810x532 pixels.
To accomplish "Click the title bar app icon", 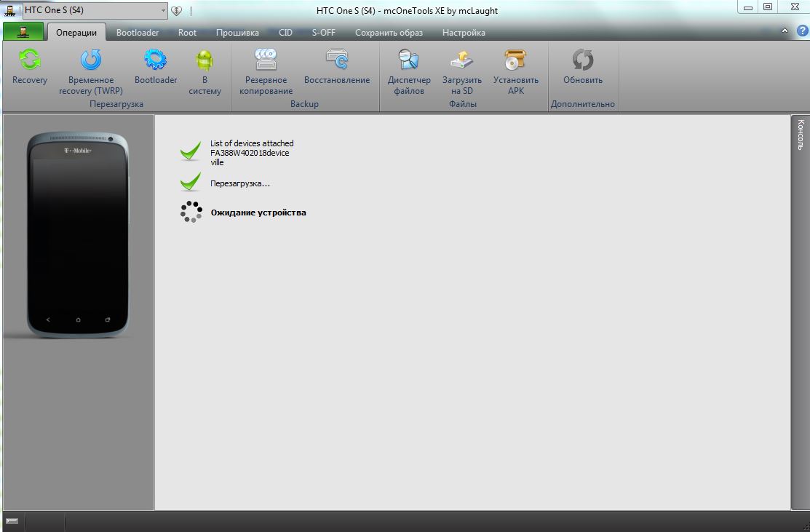I will click(x=9, y=10).
